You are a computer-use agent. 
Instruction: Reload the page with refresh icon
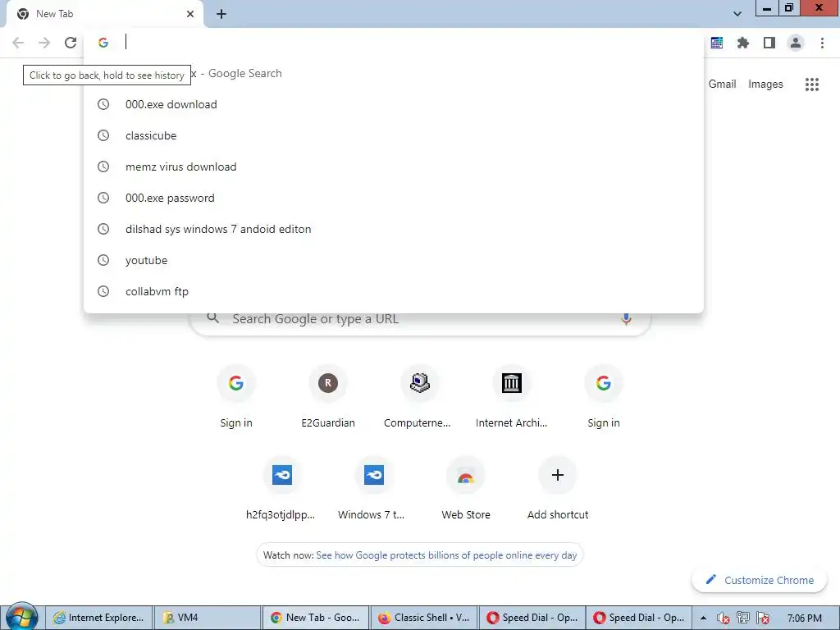(71, 43)
